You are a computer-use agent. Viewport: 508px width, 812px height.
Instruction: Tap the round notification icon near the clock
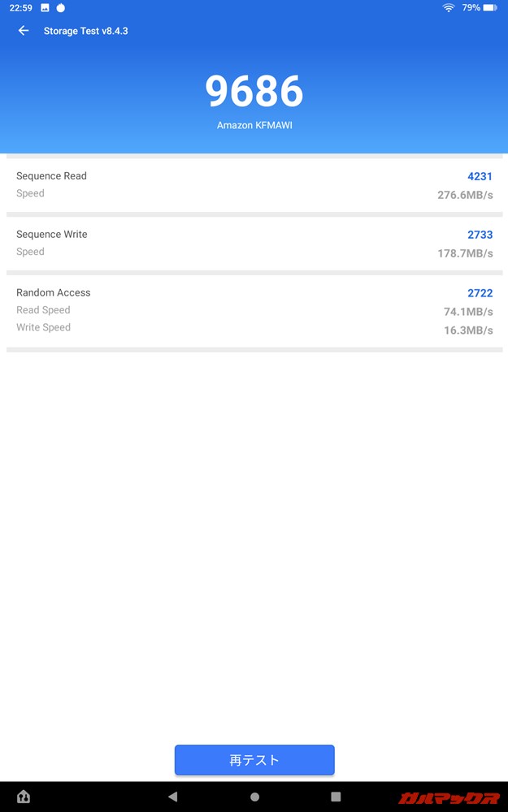click(61, 7)
